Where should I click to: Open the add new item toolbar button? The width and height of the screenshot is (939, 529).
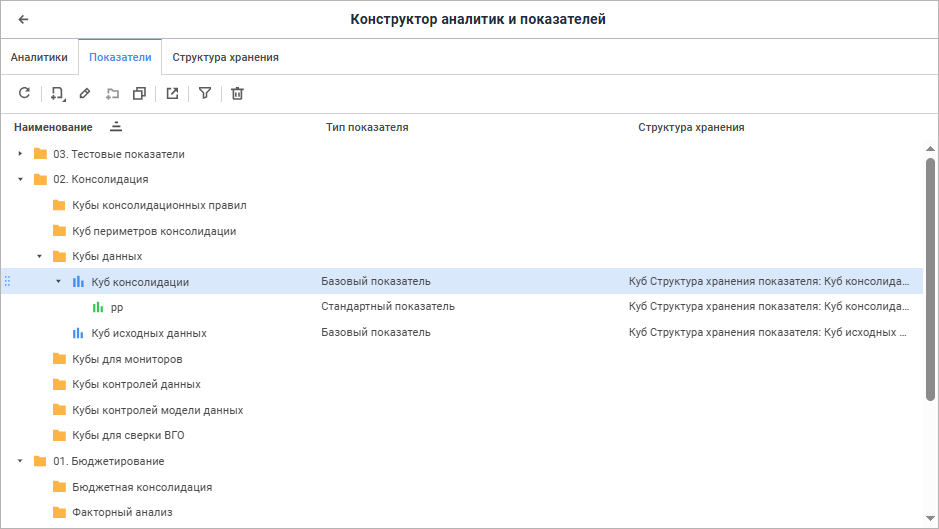tap(57, 94)
